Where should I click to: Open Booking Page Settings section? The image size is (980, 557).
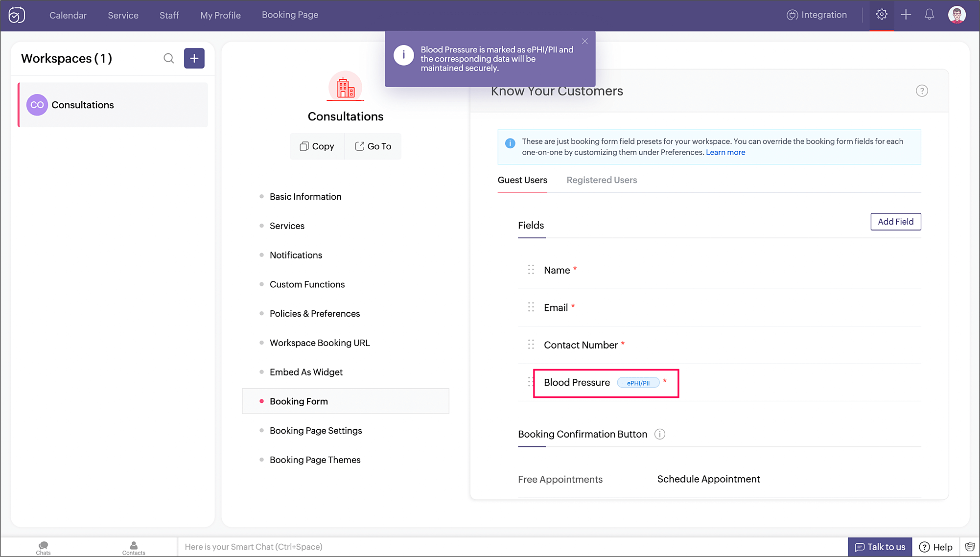(316, 431)
